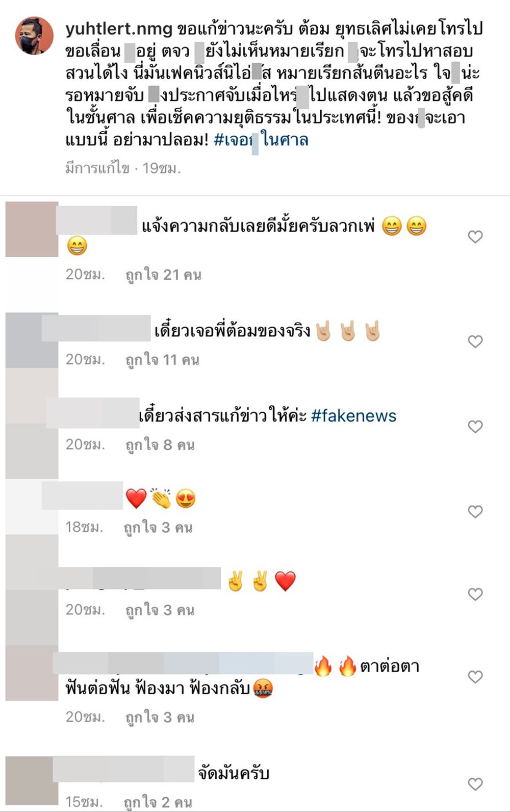The height and width of the screenshot is (812, 510).
Task: Tap heart on rock-hand emoji comment
Action: 475,341
